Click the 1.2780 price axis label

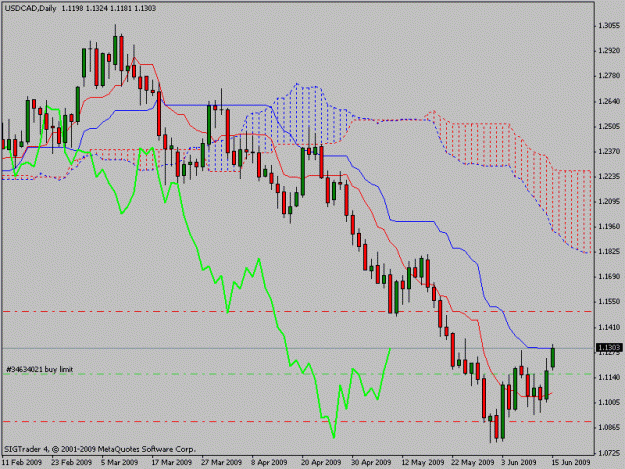(x=609, y=76)
